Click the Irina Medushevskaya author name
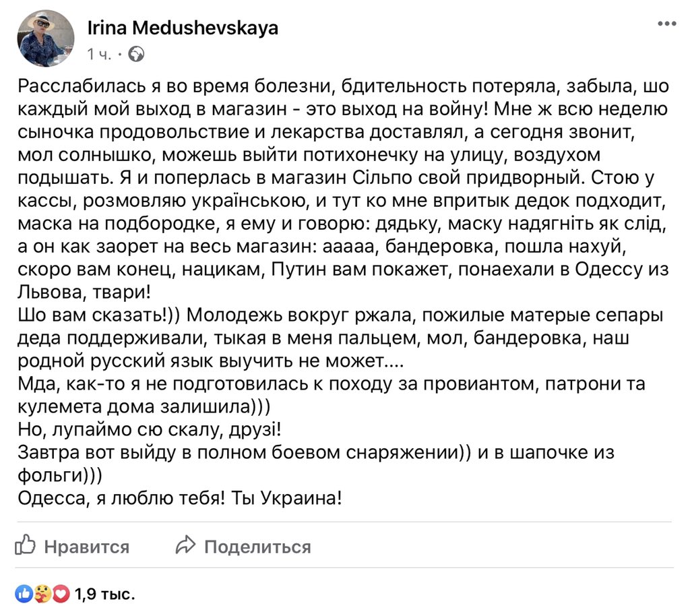The width and height of the screenshot is (690, 616). click(x=183, y=28)
